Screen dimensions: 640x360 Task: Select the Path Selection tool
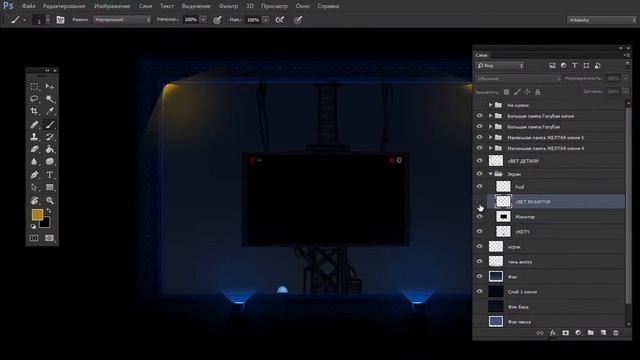(34, 187)
